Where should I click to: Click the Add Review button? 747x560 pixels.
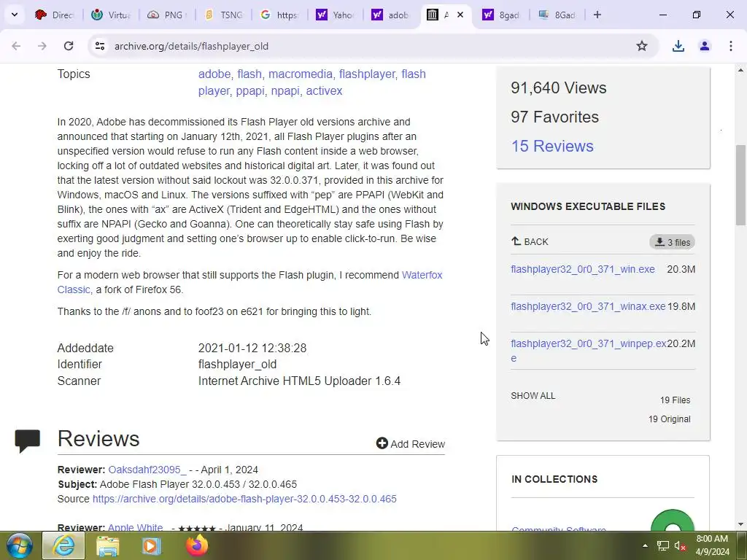click(411, 444)
